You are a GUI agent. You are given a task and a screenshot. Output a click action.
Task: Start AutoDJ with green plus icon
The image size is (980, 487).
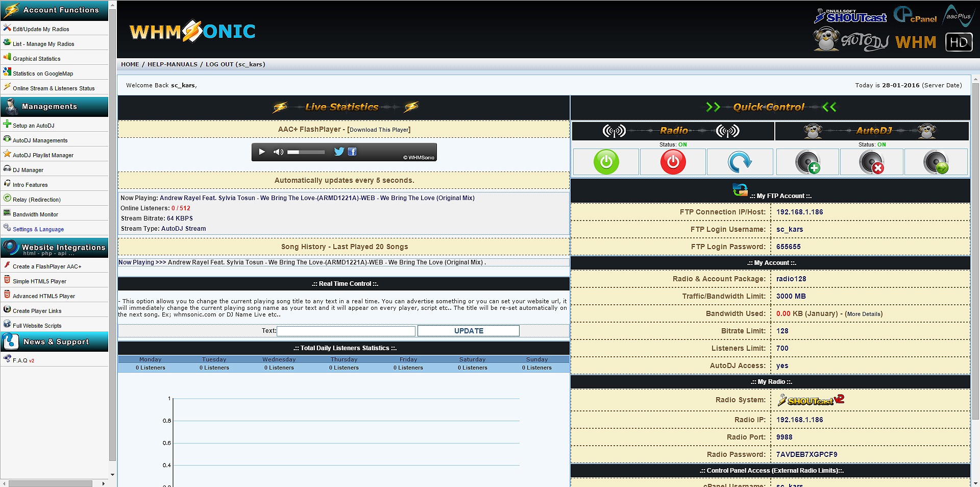pyautogui.click(x=807, y=162)
